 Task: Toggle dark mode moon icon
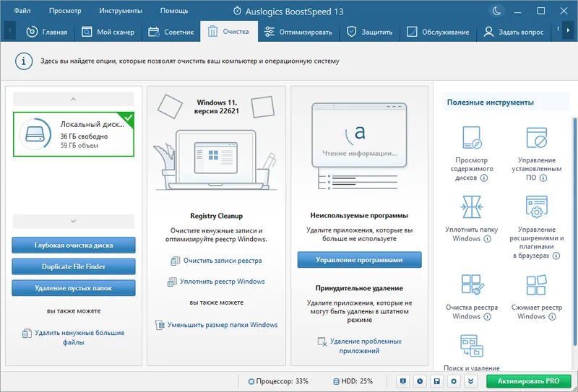(496, 11)
